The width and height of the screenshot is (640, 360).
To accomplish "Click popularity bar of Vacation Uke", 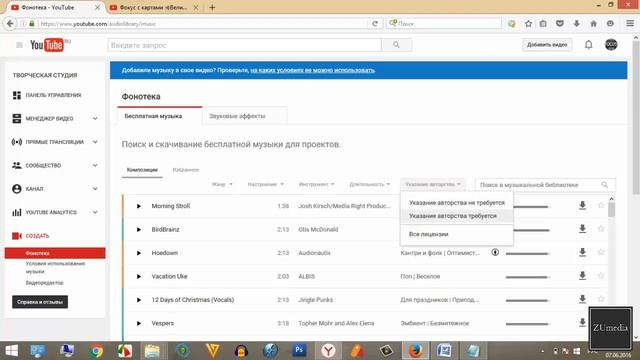I will pyautogui.click(x=527, y=277).
